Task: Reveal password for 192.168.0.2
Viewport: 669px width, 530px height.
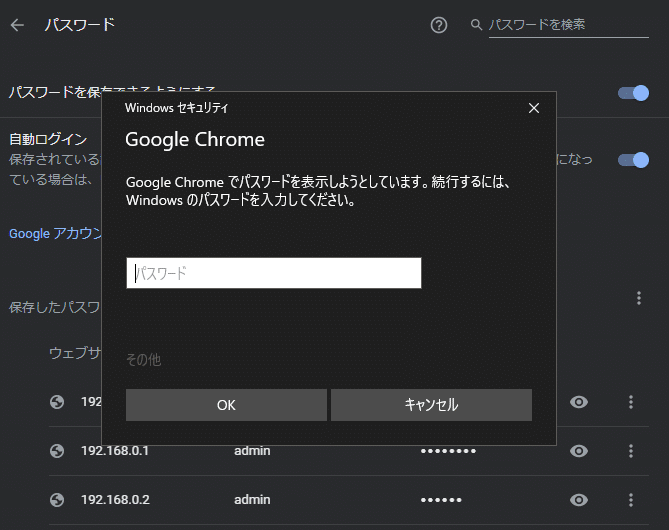Action: point(579,500)
